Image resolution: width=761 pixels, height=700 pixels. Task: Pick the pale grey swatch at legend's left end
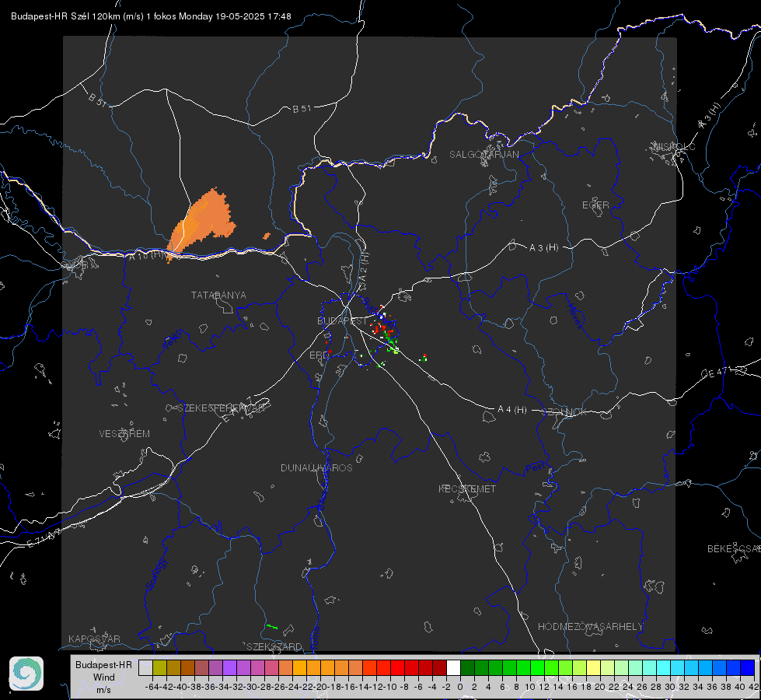pyautogui.click(x=145, y=667)
